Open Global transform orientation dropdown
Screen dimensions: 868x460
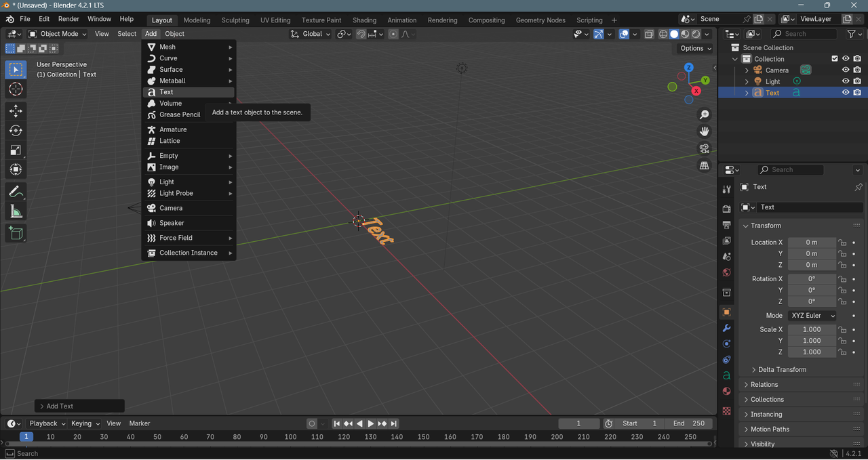tap(311, 34)
